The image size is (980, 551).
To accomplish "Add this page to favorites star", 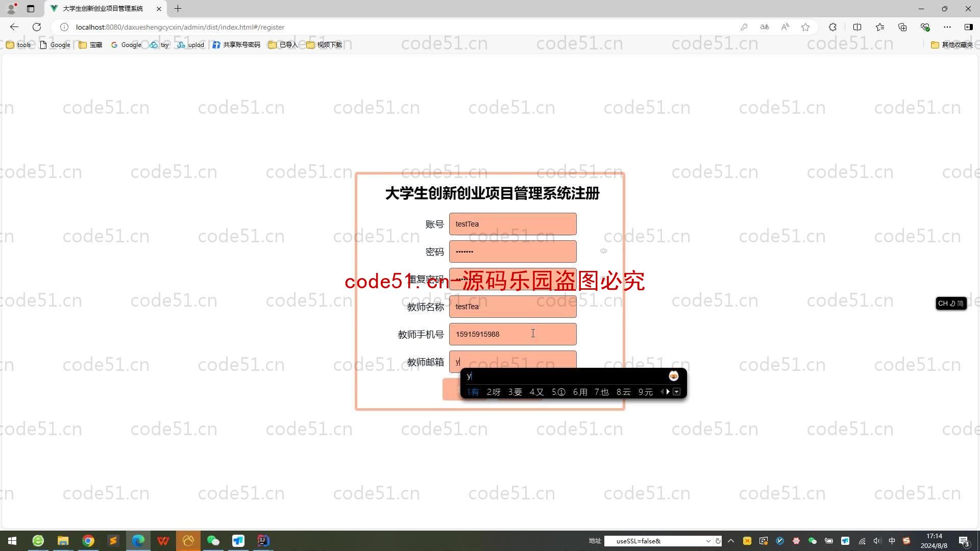I will coord(805,27).
